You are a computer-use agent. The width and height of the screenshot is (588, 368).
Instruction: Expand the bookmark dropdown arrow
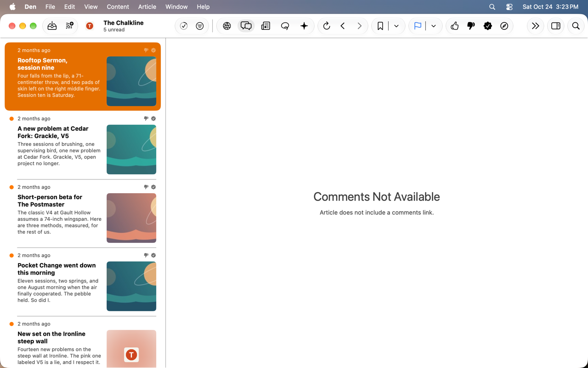(396, 26)
